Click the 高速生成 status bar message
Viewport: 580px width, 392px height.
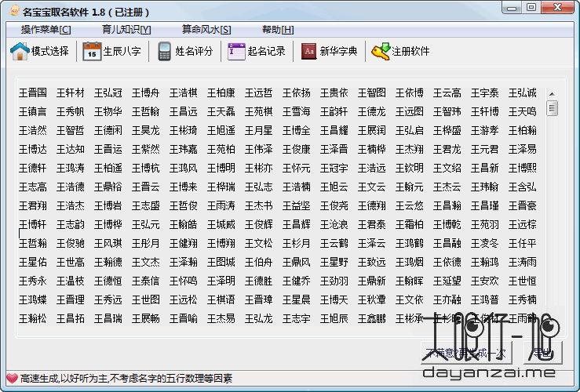coord(126,378)
